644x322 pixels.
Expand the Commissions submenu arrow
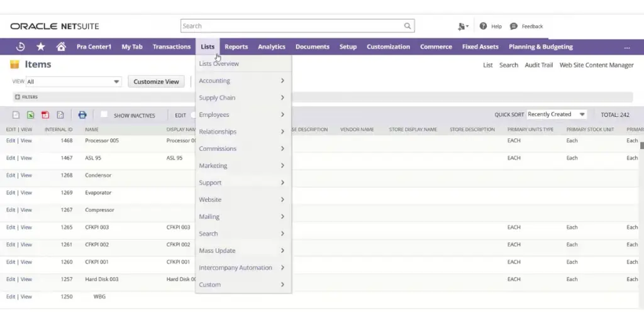click(x=282, y=148)
